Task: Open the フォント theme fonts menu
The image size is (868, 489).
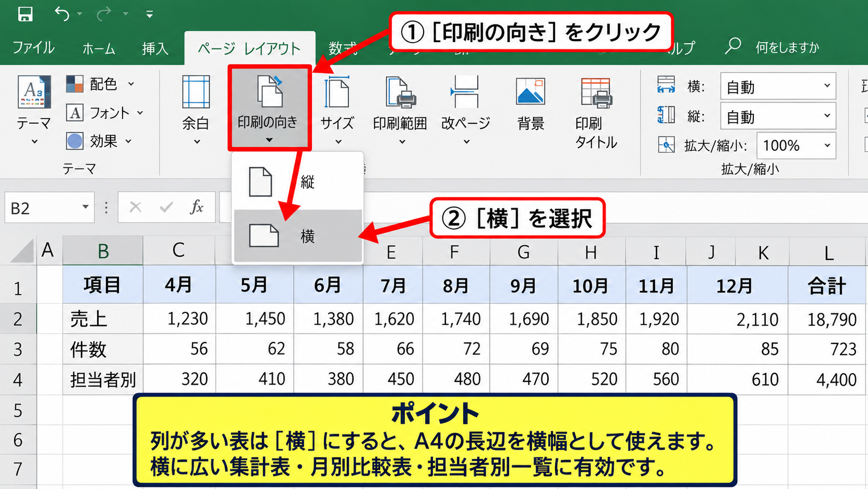Action: (x=105, y=113)
